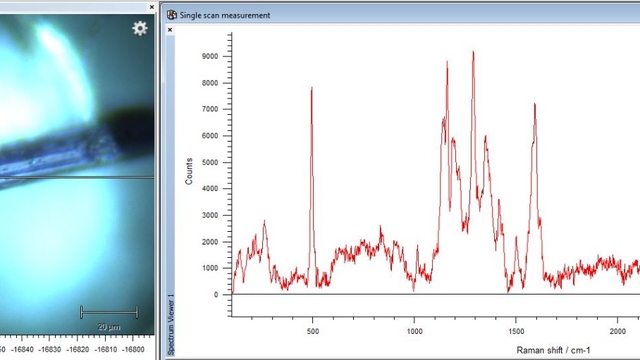This screenshot has width=640, height=360.
Task: Click the 5000 counts tick label
Action: 210,162
